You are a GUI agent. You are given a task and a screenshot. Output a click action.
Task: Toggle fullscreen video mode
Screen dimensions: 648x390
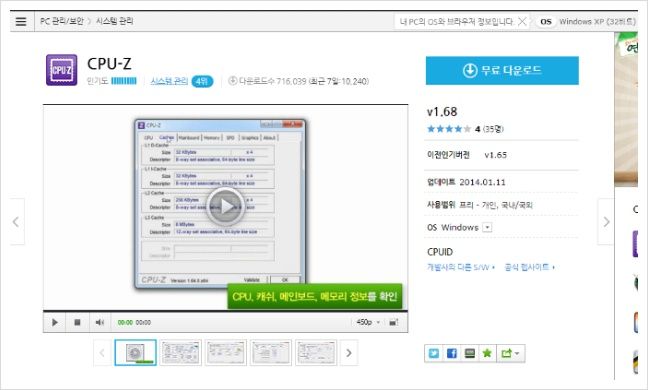[x=393, y=322]
